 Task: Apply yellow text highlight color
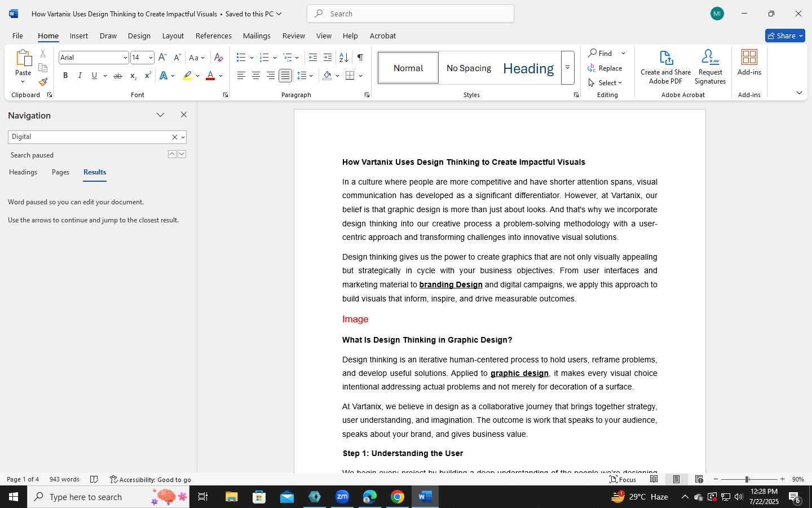point(187,76)
